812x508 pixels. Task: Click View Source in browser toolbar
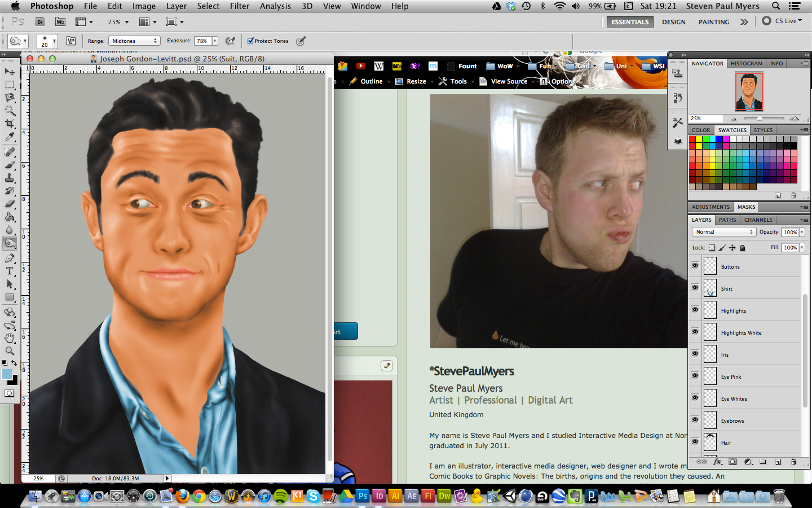pos(504,81)
